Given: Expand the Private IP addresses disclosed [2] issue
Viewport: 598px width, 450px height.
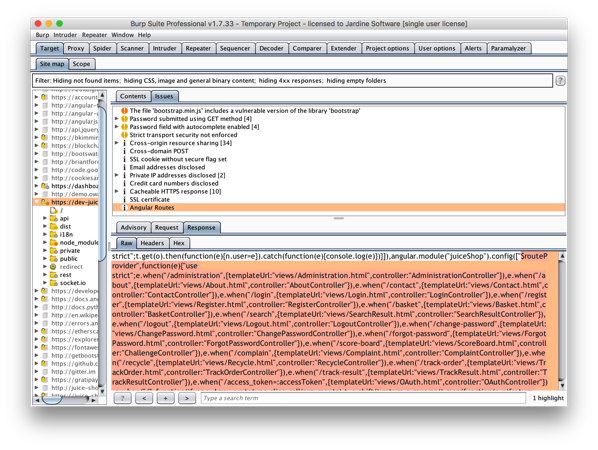Looking at the screenshot, I should (117, 175).
